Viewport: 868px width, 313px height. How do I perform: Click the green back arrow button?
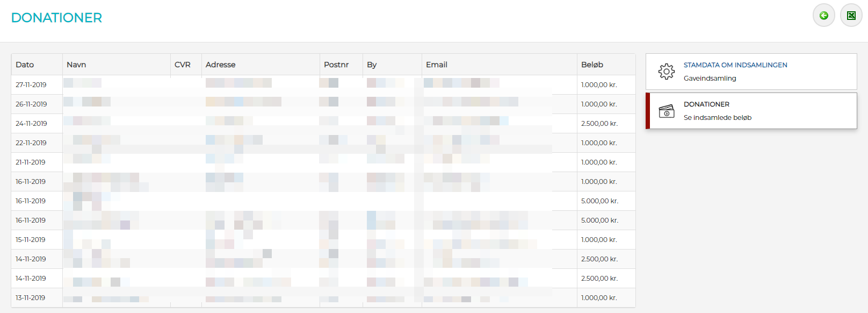tap(823, 16)
